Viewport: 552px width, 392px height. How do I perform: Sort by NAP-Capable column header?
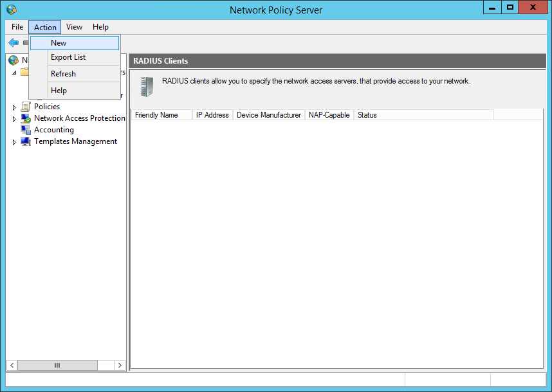[329, 115]
